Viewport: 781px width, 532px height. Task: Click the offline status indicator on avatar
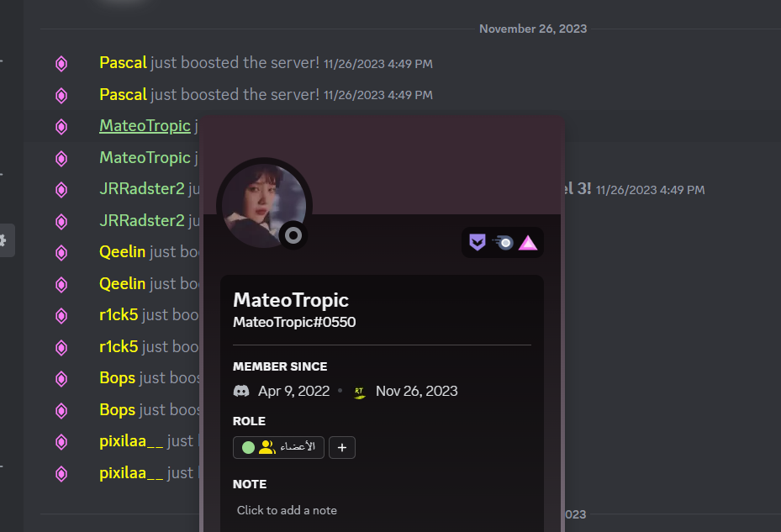[x=293, y=235]
